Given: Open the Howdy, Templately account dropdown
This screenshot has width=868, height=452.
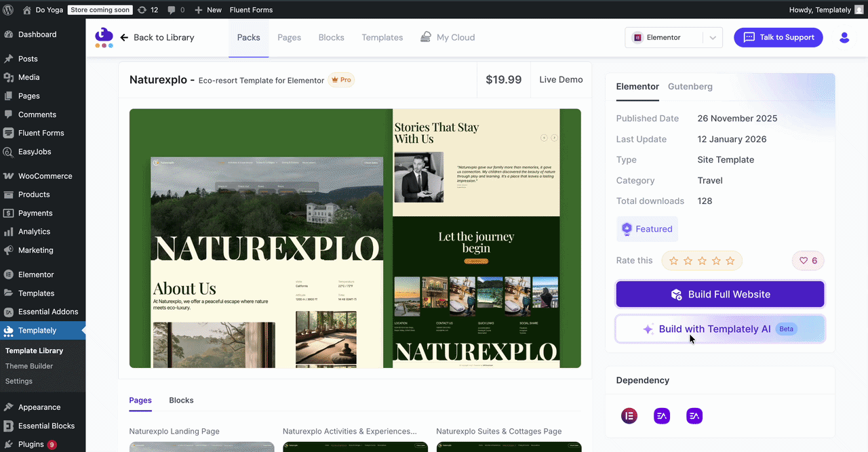Looking at the screenshot, I should 821,9.
